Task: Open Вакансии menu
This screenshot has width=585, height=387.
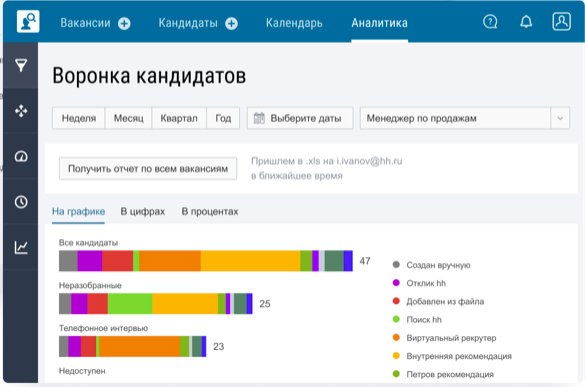Action: tap(85, 23)
